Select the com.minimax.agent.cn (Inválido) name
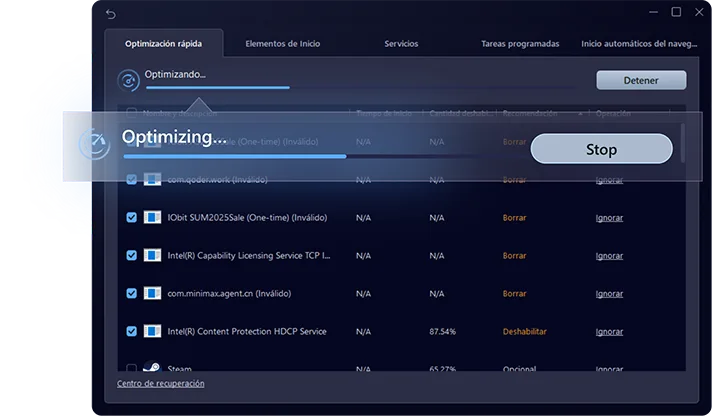Screen dimensions: 712x416 [x=229, y=293]
